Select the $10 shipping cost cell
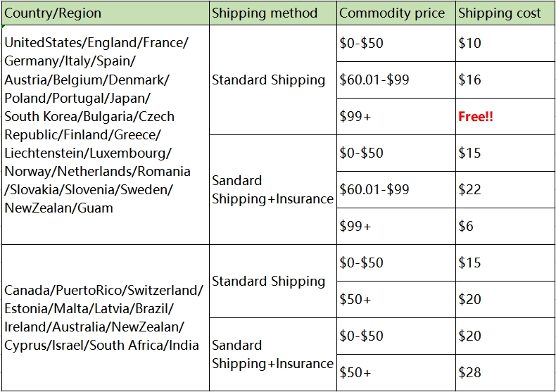556x392 pixels. [470, 43]
